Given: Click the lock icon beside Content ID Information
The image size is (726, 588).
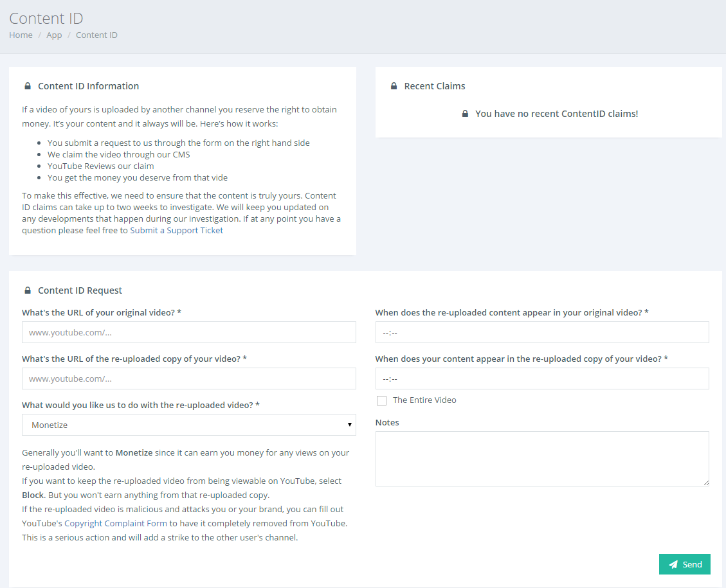Looking at the screenshot, I should tap(28, 86).
